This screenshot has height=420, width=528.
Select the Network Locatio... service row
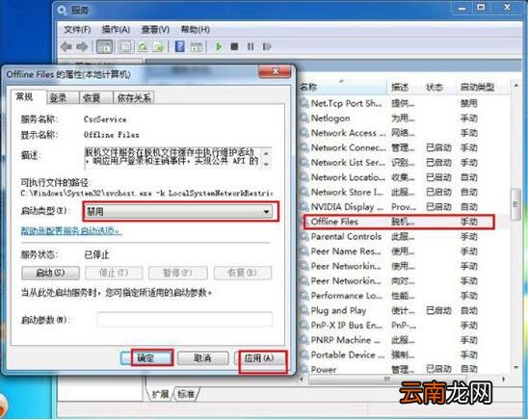(x=404, y=177)
